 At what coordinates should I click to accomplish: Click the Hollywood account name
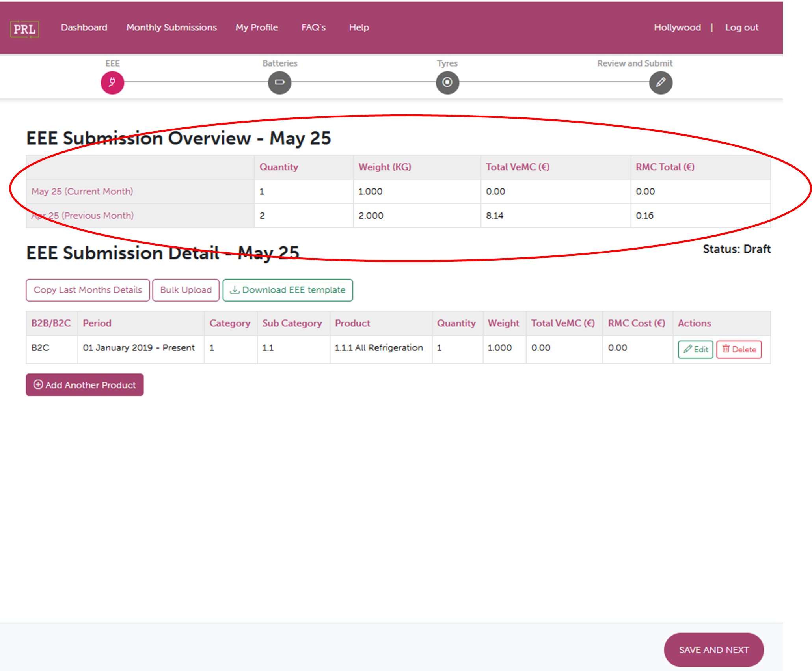click(x=677, y=28)
